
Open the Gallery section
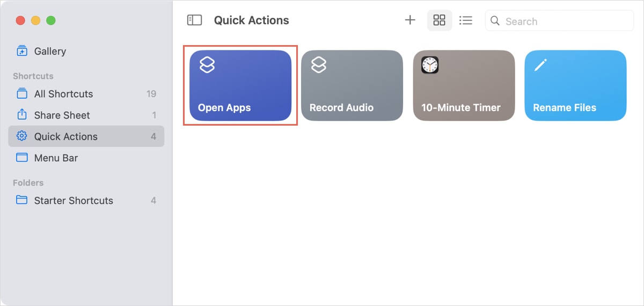pos(86,51)
